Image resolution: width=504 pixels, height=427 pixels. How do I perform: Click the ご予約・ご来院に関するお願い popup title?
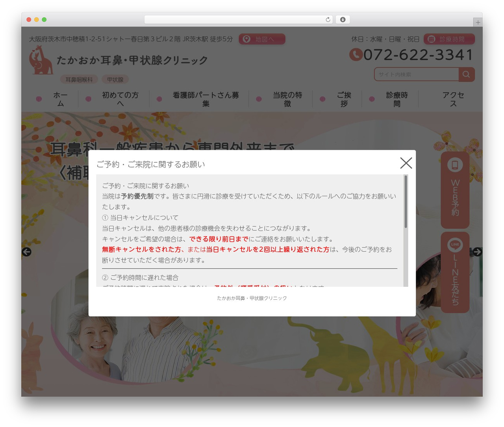tap(151, 164)
